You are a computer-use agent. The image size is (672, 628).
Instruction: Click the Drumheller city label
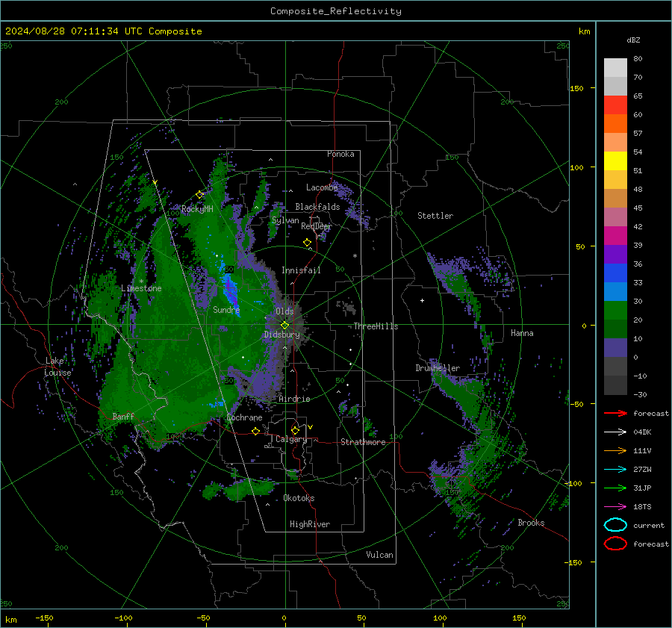click(x=438, y=368)
